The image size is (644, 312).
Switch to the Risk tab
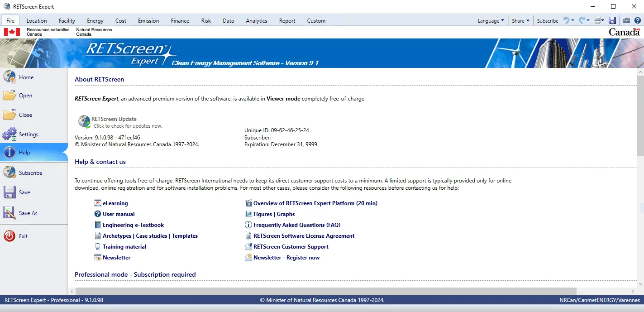(x=206, y=21)
